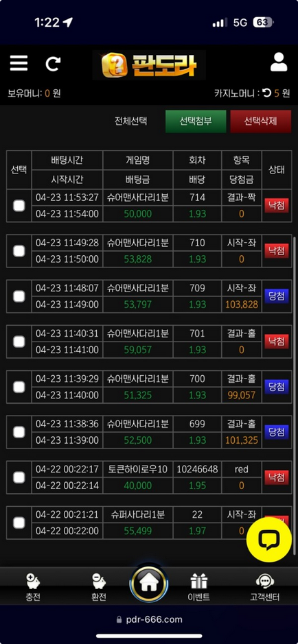The height and width of the screenshot is (644, 298).
Task: Open 고객센터 support tab
Action: [x=265, y=587]
